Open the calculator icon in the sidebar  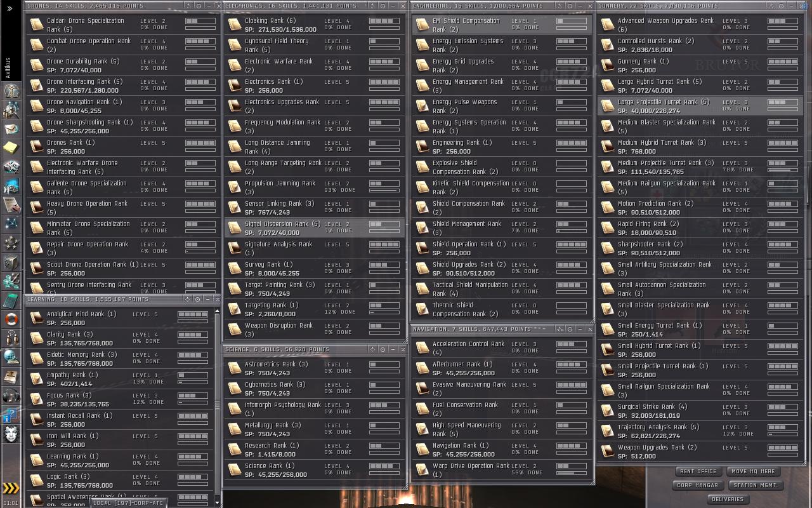click(x=11, y=300)
